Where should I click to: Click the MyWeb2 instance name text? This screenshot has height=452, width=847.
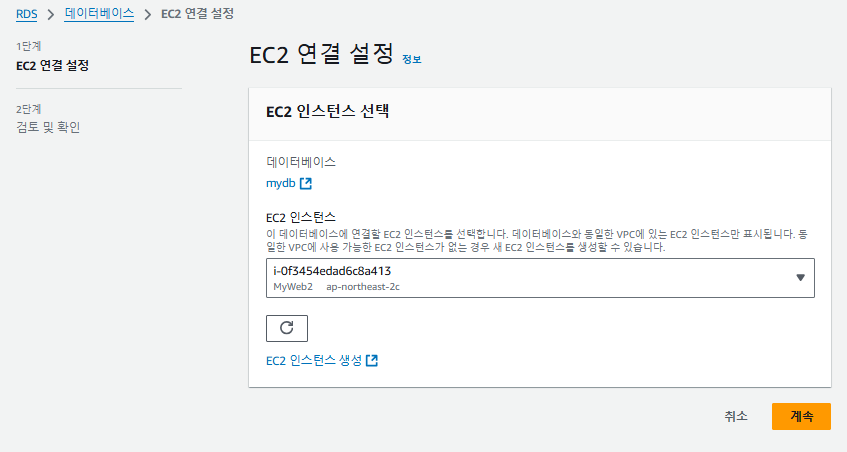[x=293, y=287]
